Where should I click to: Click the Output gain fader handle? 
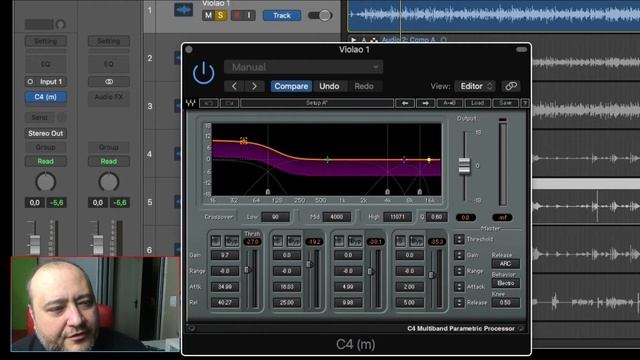[x=464, y=166]
